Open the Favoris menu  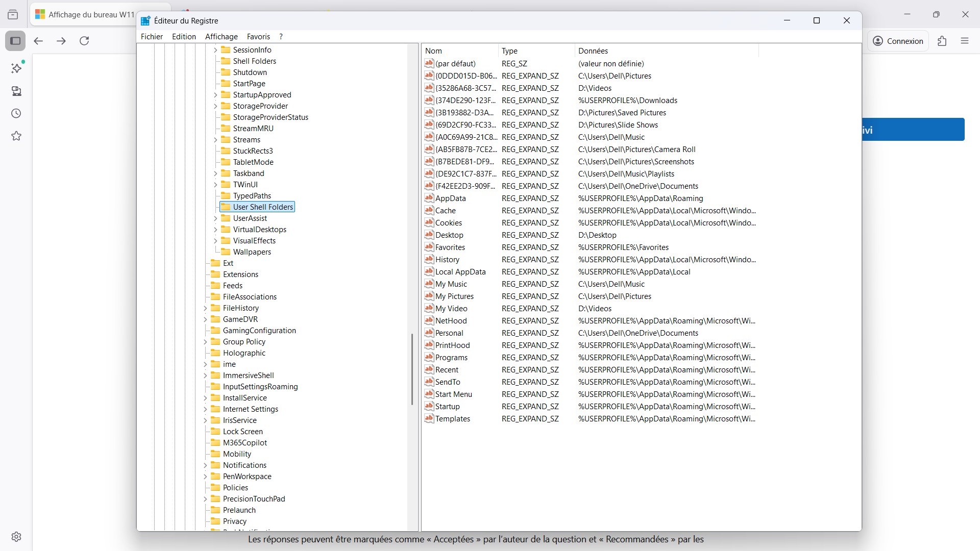(x=258, y=37)
